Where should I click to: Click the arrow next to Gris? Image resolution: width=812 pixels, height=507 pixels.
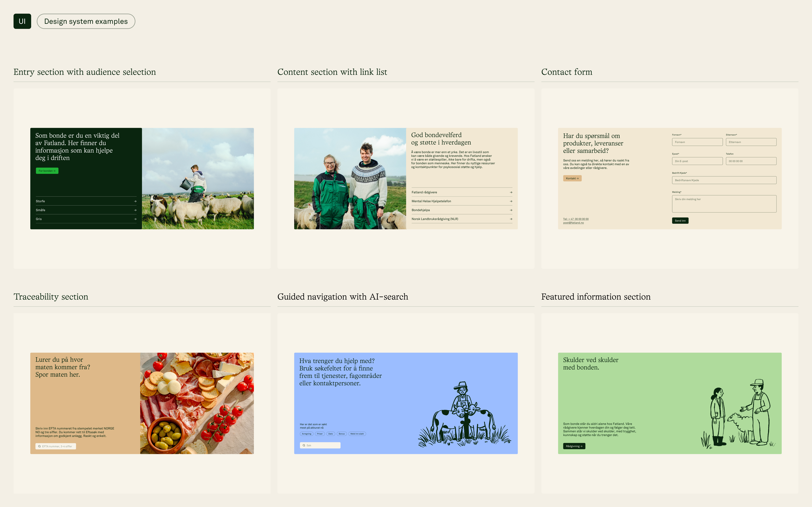click(135, 219)
